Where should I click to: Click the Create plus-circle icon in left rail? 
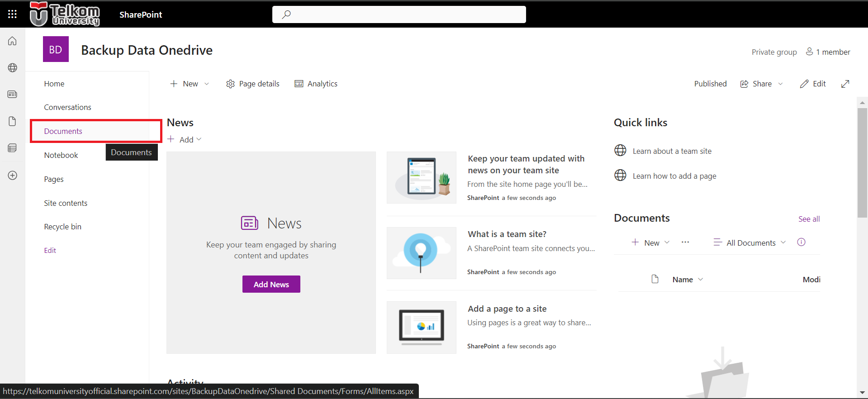click(12, 176)
